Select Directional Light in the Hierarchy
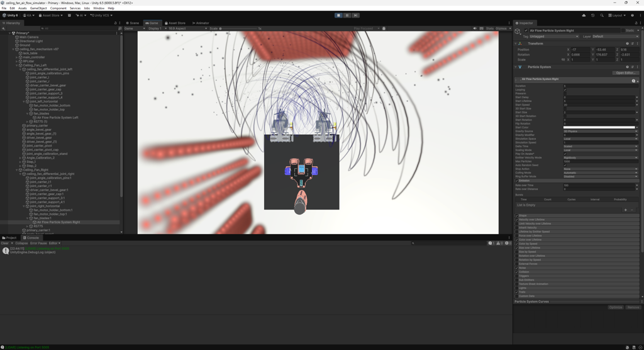644x350 pixels. [x=31, y=41]
